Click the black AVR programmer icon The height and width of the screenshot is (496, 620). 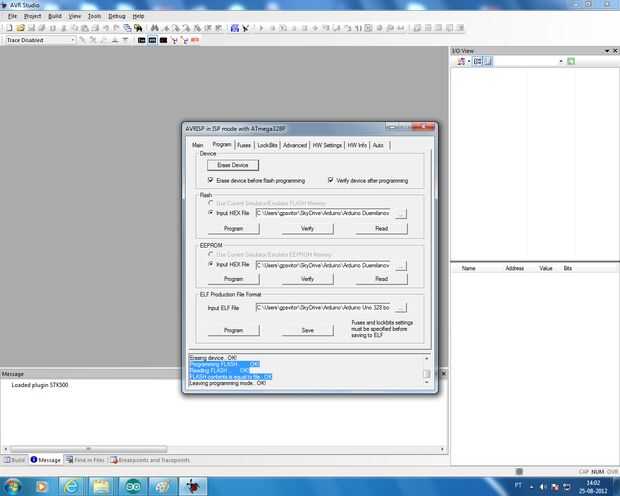(x=246, y=28)
